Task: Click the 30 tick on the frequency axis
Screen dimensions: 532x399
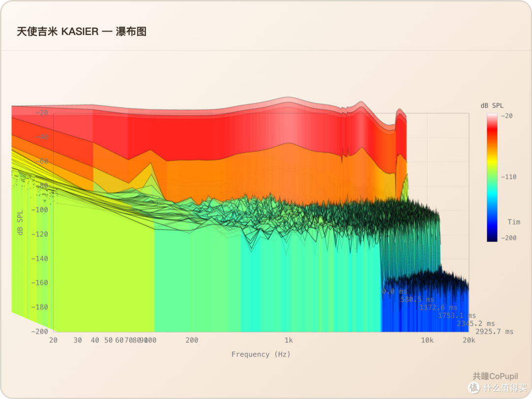Action: (78, 340)
